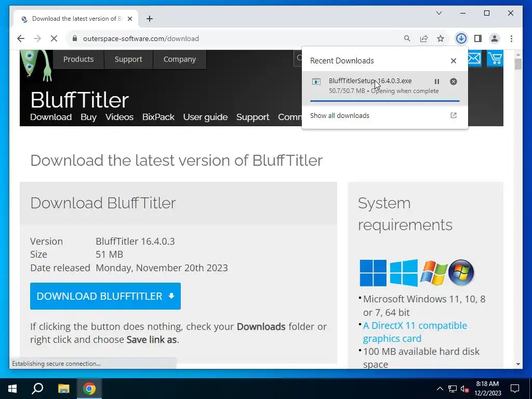This screenshot has height=399, width=532.
Task: Open File Explorer from the taskbar
Action: (63, 389)
